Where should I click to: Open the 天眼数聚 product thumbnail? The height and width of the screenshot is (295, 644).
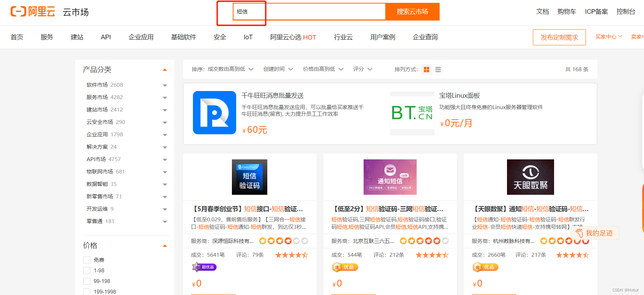pos(530,177)
